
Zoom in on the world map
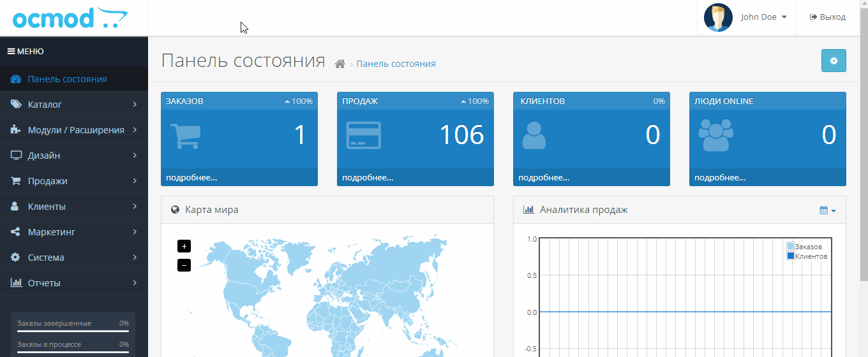tap(184, 246)
